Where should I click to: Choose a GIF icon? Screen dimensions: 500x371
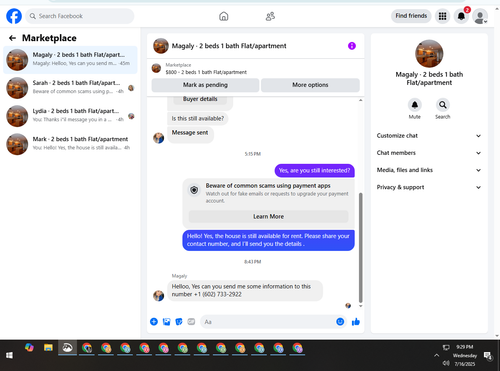[x=191, y=321]
